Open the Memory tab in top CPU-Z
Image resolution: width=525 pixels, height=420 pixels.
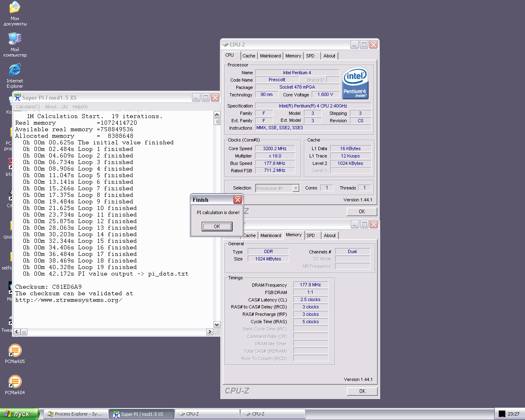tap(293, 56)
